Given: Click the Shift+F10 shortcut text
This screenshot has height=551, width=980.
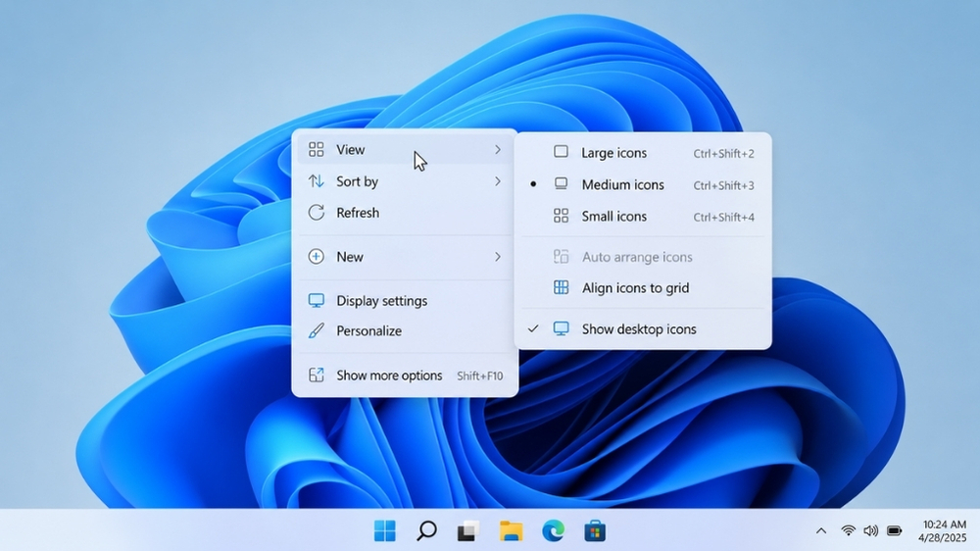Looking at the screenshot, I should click(x=480, y=376).
